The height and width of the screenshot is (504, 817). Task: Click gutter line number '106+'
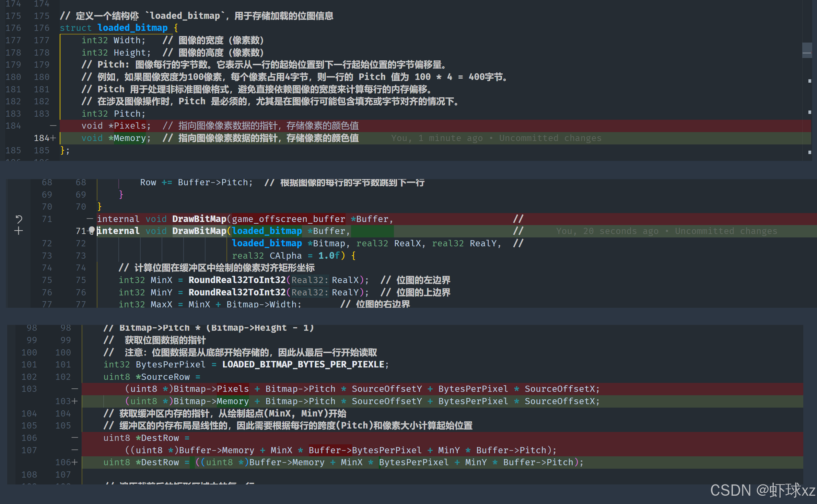tap(67, 462)
